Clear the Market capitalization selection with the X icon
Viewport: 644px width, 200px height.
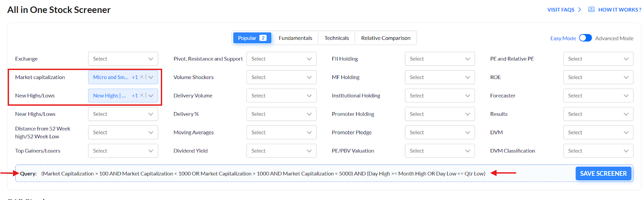(x=142, y=77)
